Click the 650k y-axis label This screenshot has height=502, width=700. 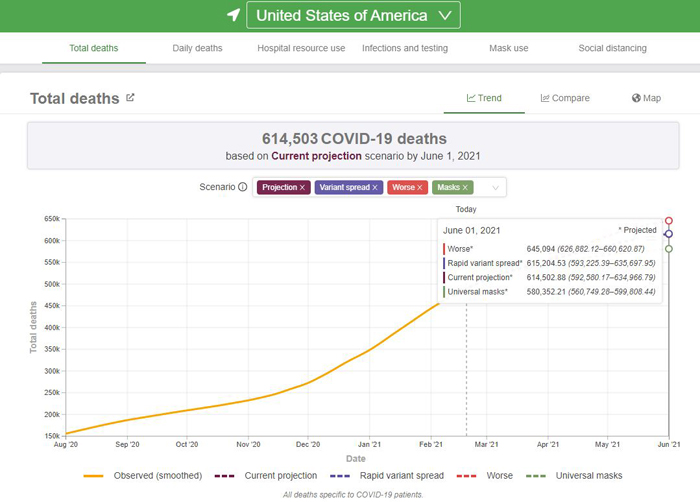52,219
